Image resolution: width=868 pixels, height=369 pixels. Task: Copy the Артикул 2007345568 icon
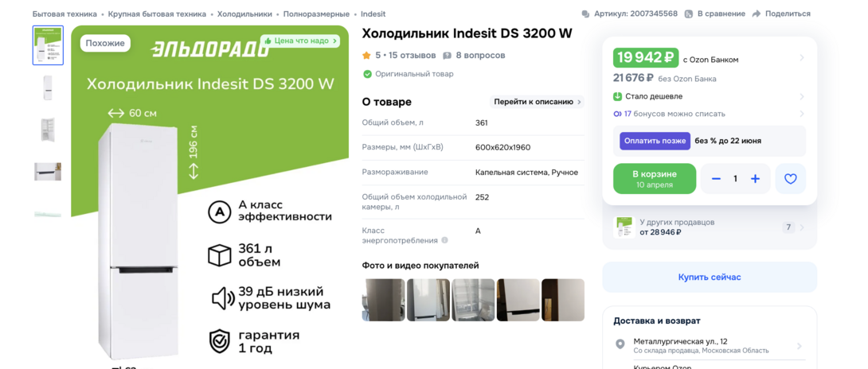585,14
